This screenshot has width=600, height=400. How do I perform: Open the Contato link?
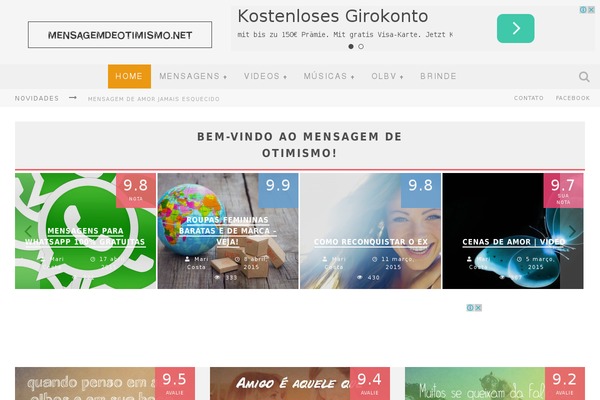[528, 98]
